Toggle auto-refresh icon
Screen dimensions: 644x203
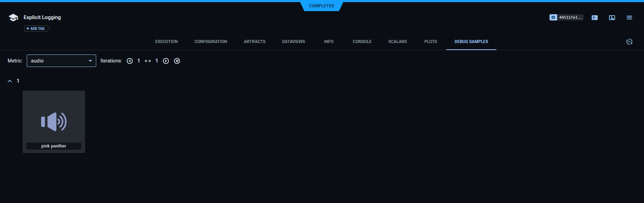[x=629, y=42]
